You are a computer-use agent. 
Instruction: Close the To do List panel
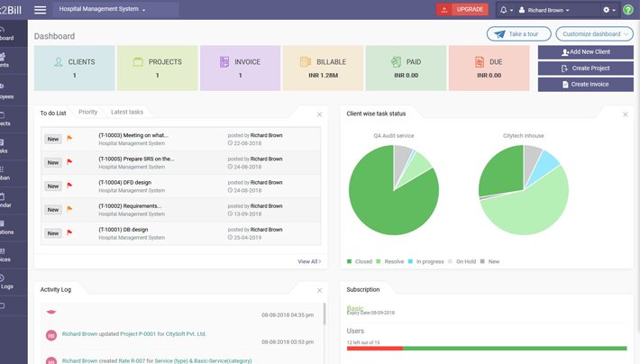pos(319,114)
